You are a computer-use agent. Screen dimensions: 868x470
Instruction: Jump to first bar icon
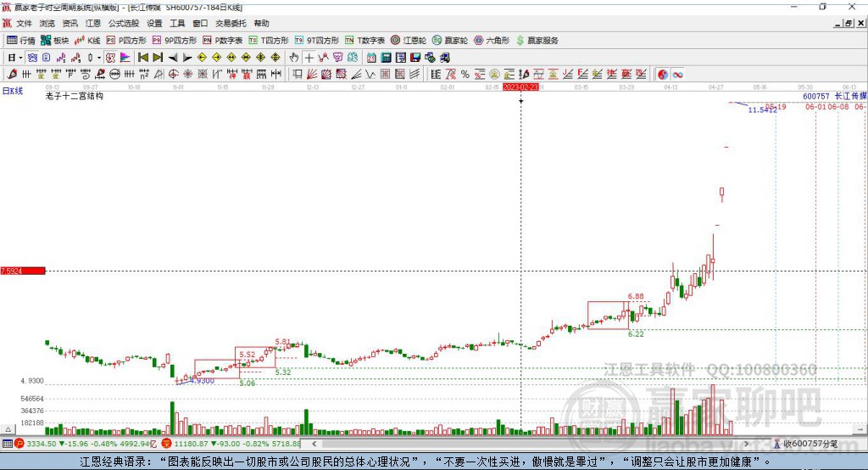click(x=142, y=58)
